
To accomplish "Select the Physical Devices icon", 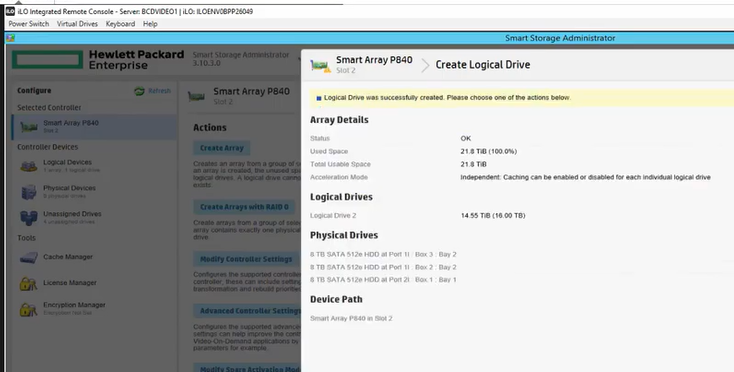I will click(29, 192).
